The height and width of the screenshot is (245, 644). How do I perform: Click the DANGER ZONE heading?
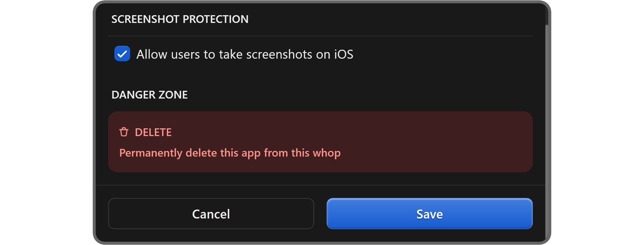tap(149, 95)
